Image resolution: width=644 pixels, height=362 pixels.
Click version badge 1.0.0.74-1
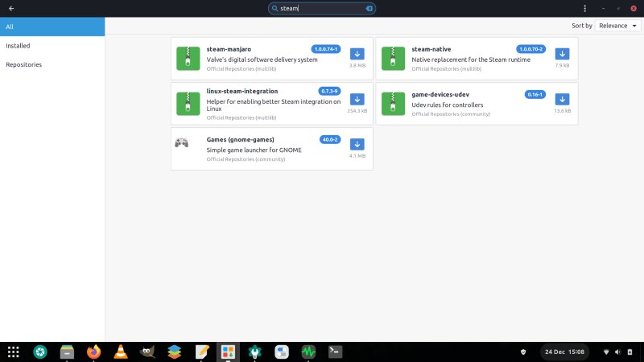(x=326, y=49)
